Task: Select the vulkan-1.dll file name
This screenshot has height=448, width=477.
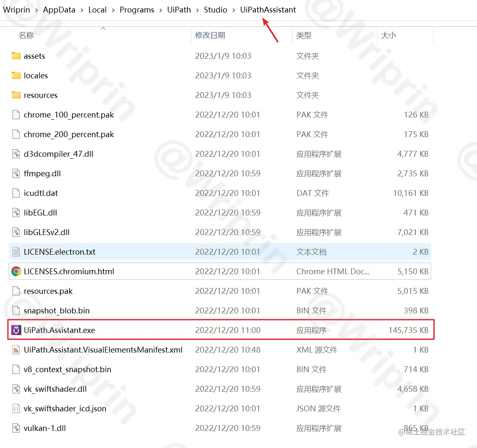Action: 45,428
